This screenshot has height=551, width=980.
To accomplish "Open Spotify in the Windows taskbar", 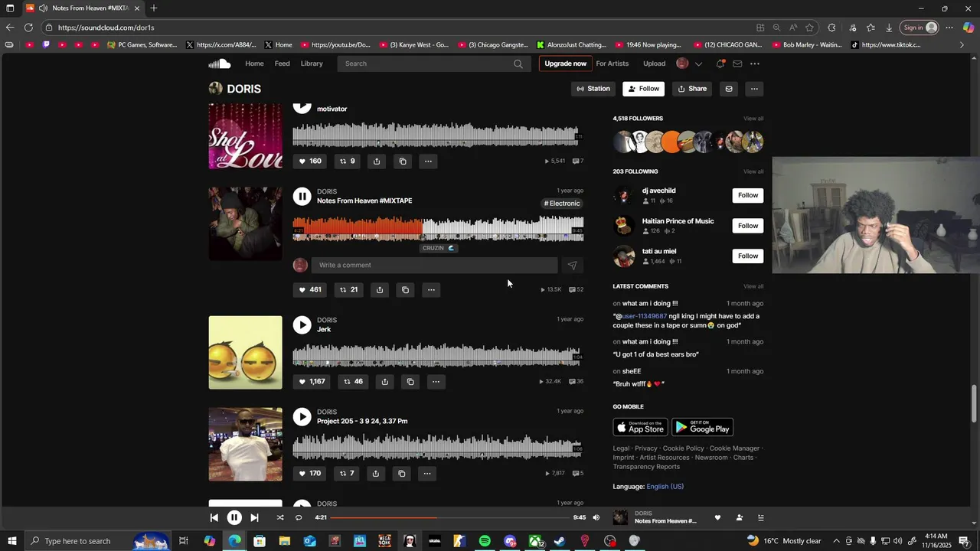I will coord(485,541).
